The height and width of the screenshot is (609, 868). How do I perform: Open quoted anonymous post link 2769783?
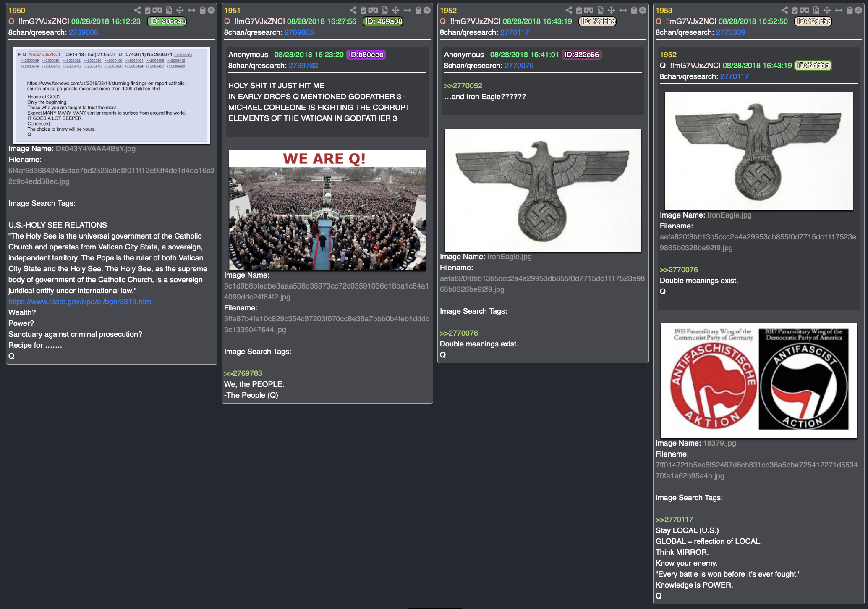coord(303,66)
